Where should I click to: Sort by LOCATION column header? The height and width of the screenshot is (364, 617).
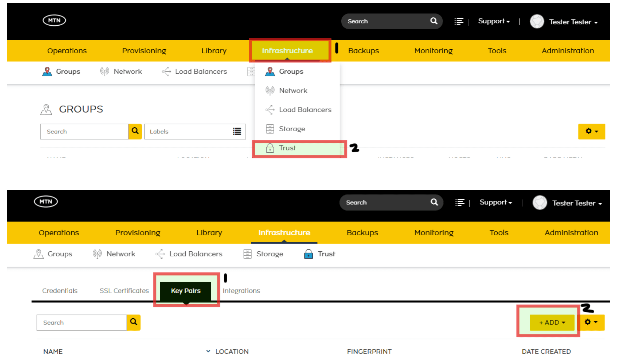point(232,351)
